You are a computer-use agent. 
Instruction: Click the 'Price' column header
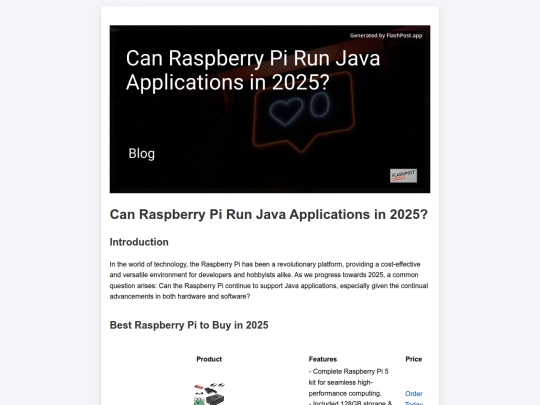(414, 359)
